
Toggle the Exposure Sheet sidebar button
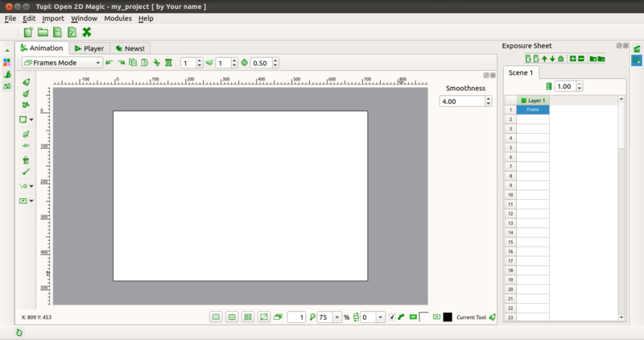(637, 60)
